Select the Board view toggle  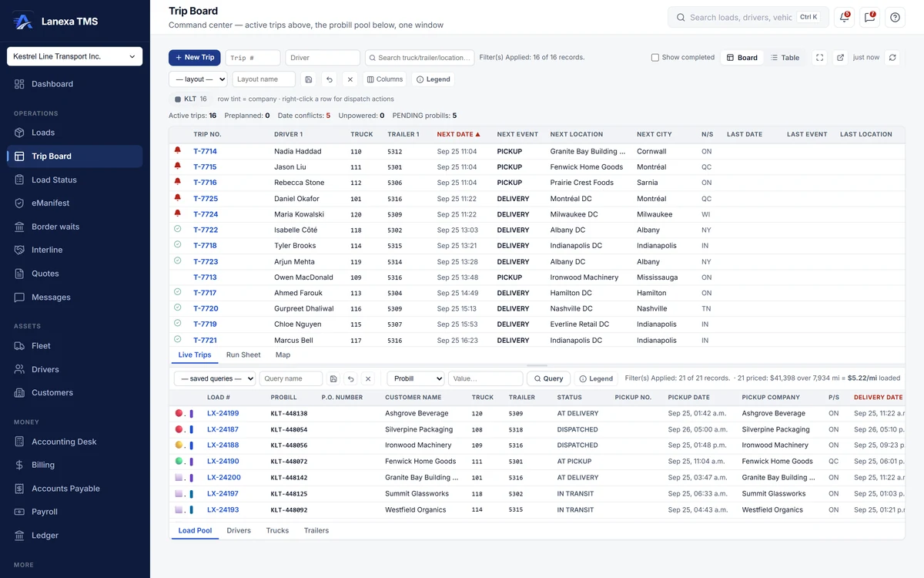click(x=742, y=58)
